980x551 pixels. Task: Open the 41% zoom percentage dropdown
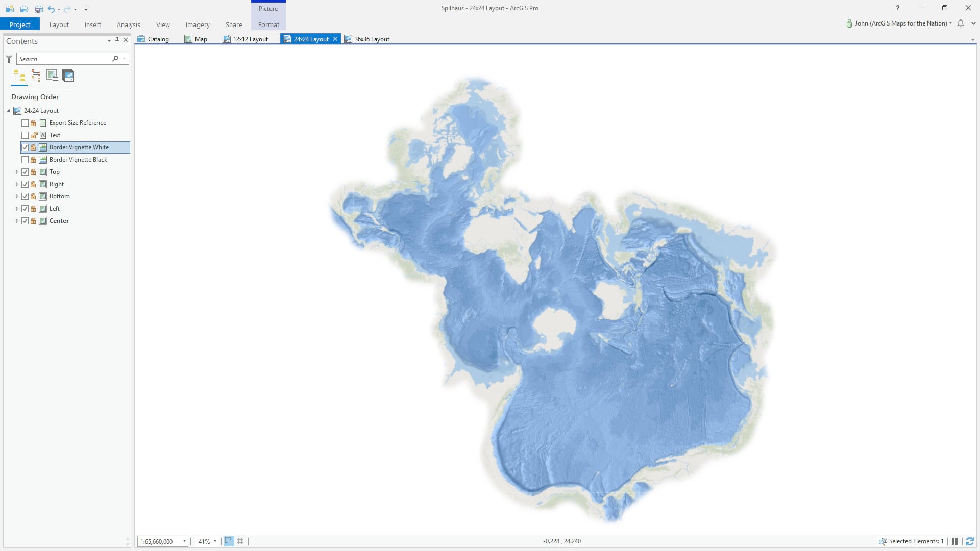[215, 541]
